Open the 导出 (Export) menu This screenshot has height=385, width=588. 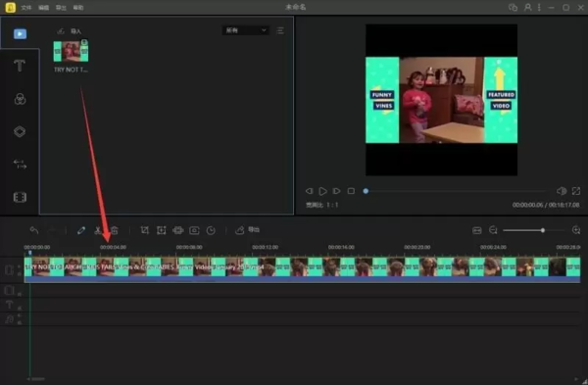click(61, 8)
